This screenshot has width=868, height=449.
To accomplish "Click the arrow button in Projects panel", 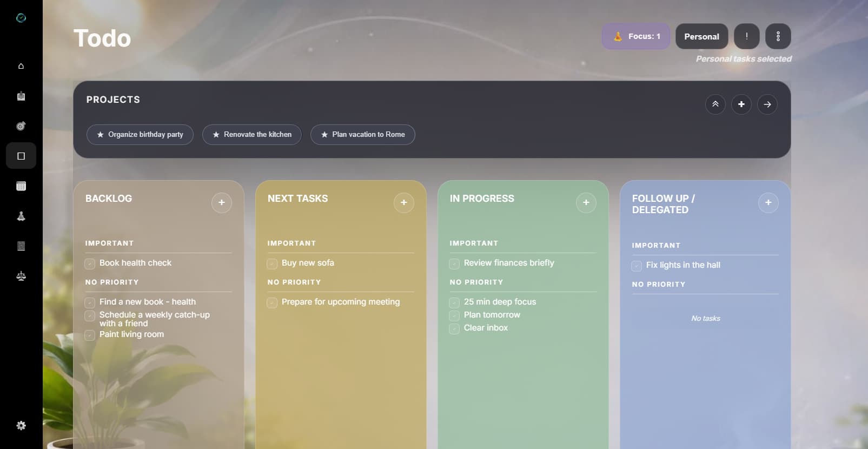I will point(767,104).
